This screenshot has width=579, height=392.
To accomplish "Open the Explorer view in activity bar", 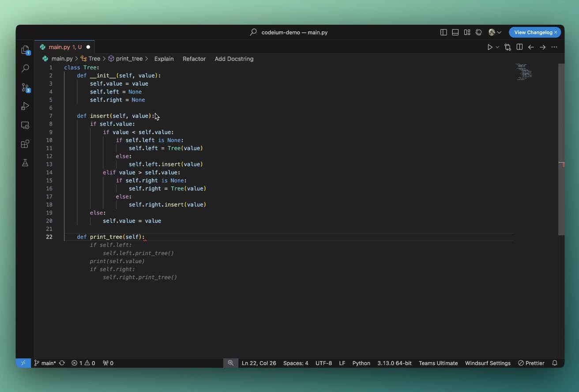I will click(25, 50).
